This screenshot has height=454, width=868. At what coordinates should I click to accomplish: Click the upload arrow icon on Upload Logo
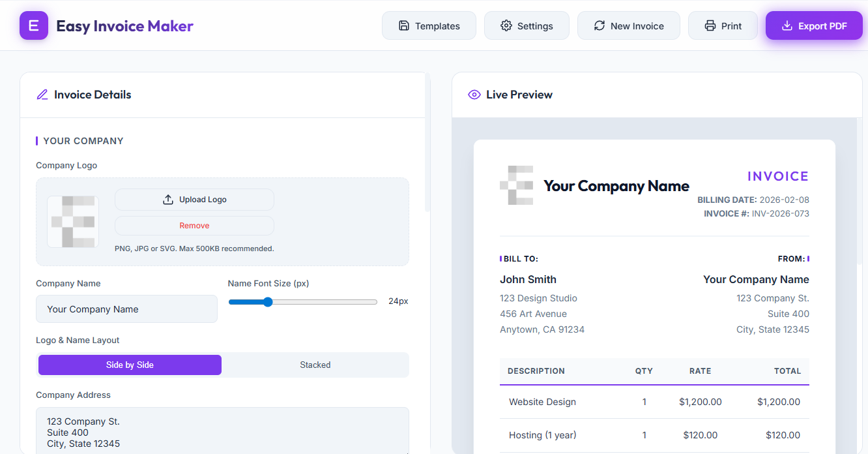[168, 199]
